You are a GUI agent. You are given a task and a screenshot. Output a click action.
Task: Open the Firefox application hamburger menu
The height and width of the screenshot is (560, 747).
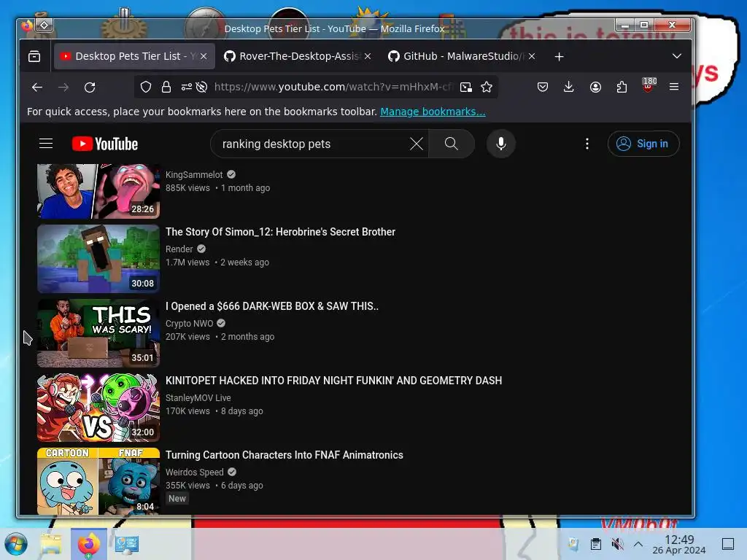[674, 87]
